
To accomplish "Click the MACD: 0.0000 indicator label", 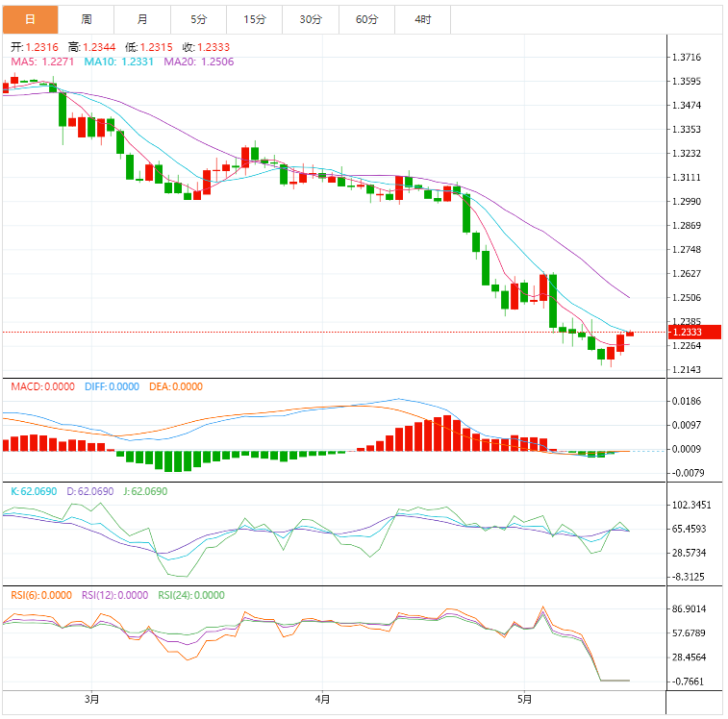I will [42, 386].
